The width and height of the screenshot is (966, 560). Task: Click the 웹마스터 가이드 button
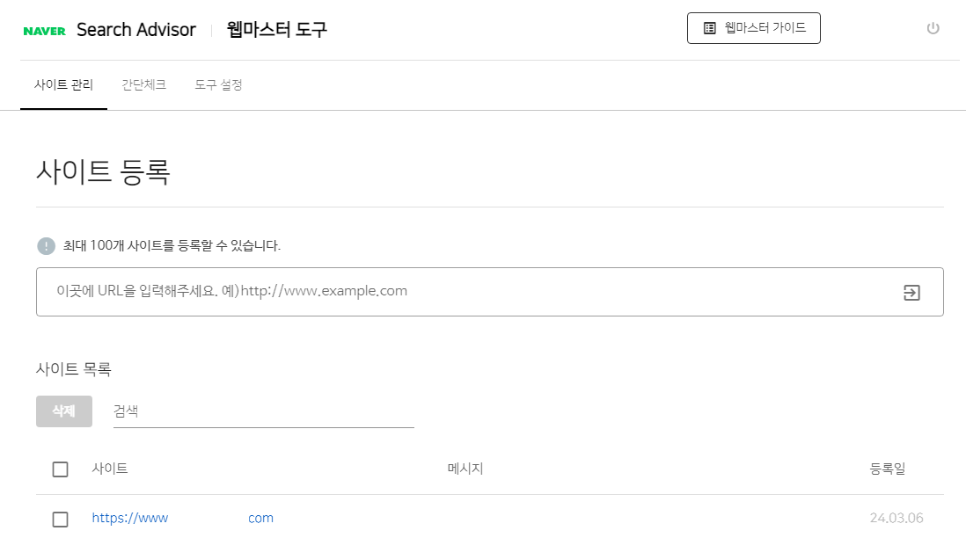point(753,27)
